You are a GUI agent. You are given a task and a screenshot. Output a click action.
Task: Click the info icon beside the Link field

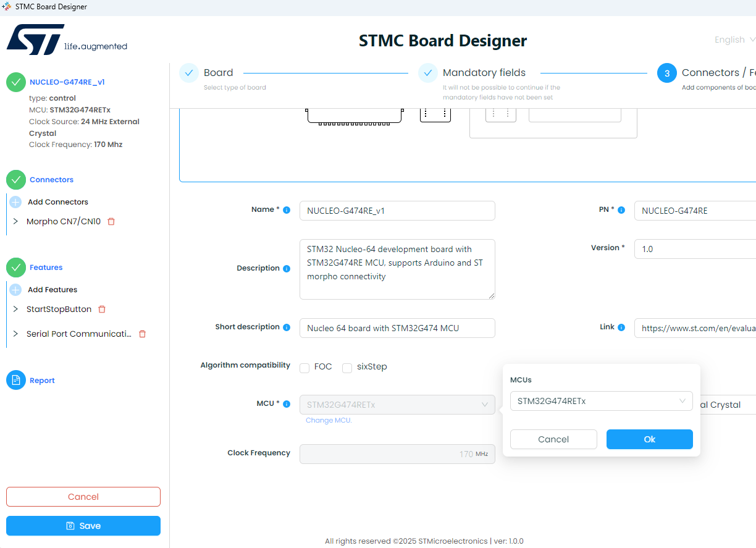point(621,327)
